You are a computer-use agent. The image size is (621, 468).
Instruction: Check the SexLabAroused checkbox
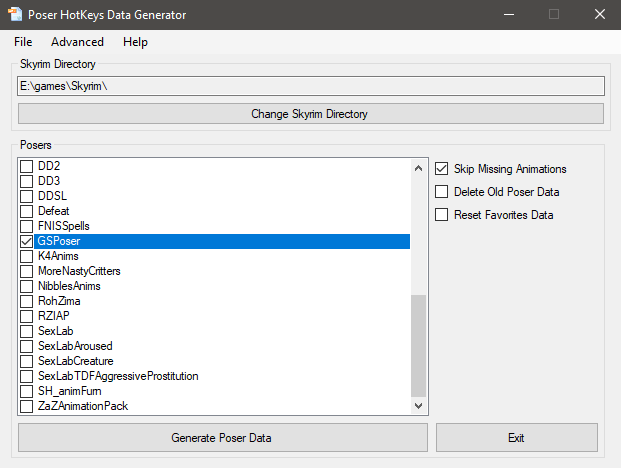(x=27, y=346)
